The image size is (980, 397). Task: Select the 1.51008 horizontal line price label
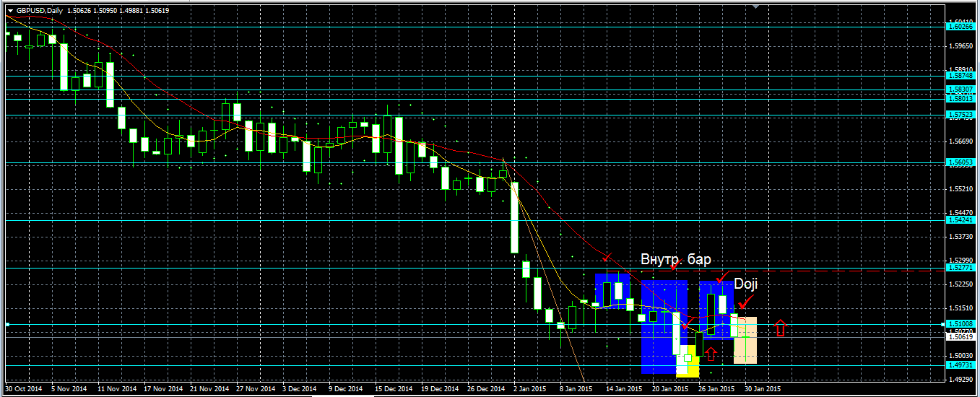[x=961, y=324]
